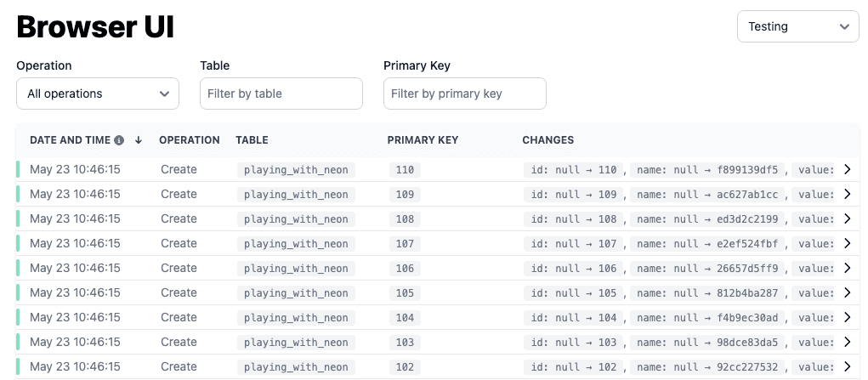Click the chevron for row 102
Image resolution: width=868 pixels, height=380 pixels.
(x=847, y=366)
